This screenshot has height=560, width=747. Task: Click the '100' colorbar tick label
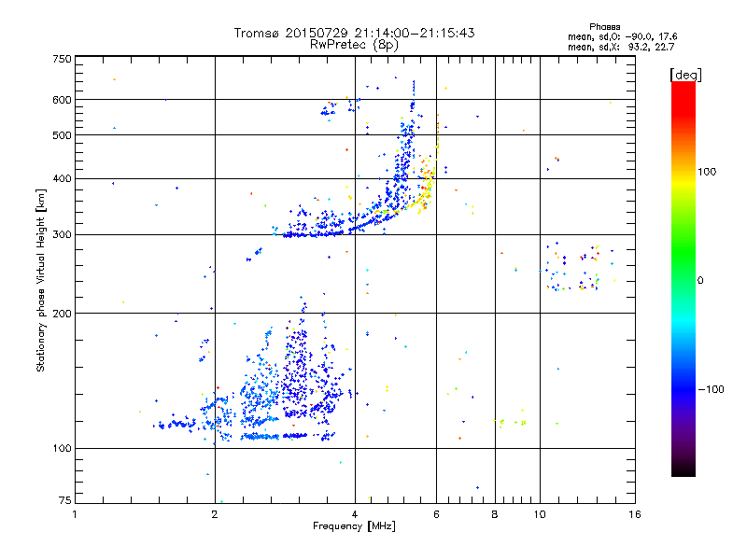click(x=707, y=172)
